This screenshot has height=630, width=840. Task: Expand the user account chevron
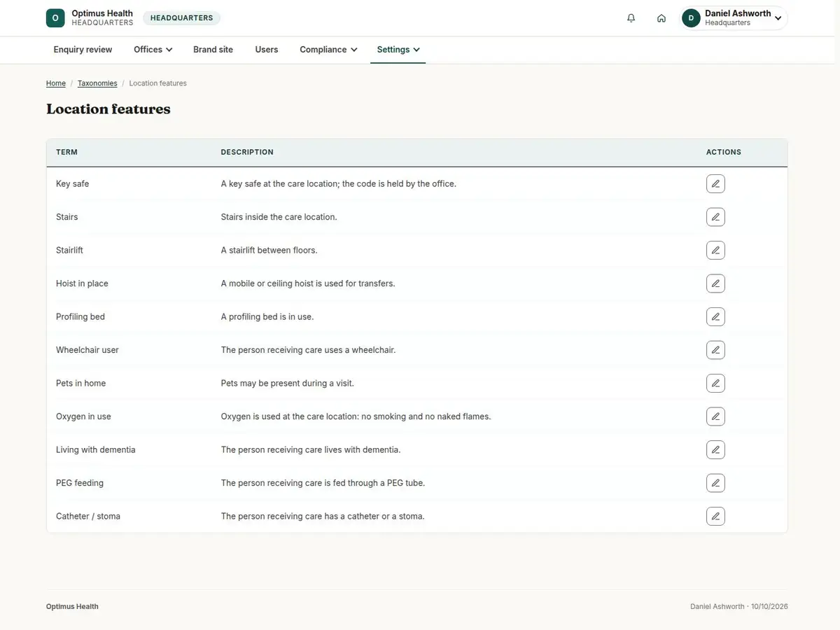coord(778,18)
